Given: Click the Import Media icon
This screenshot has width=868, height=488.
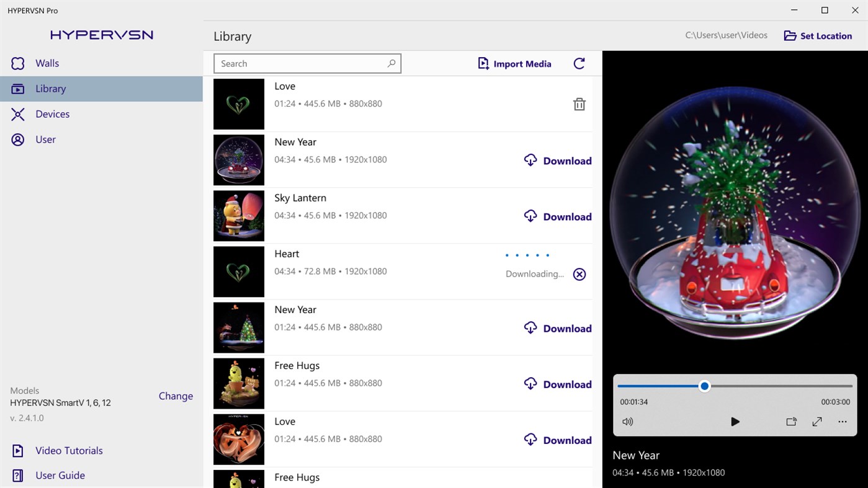Looking at the screenshot, I should coord(483,63).
